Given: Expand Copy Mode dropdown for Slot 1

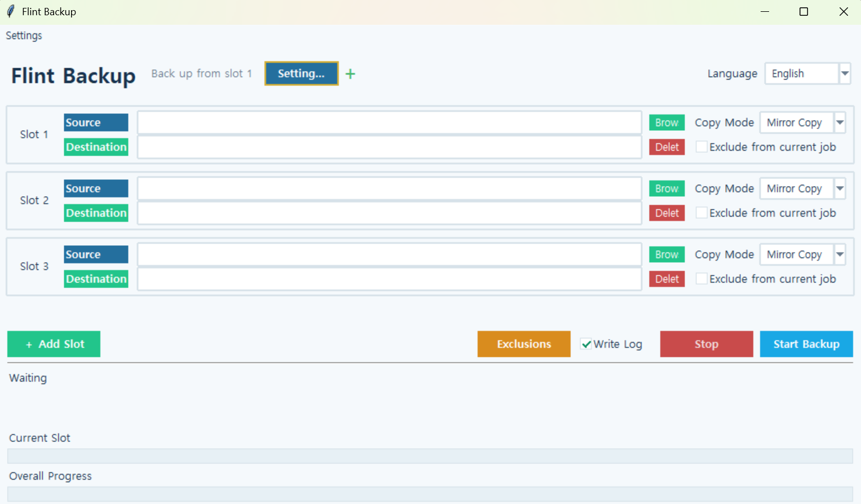Looking at the screenshot, I should click(x=840, y=122).
